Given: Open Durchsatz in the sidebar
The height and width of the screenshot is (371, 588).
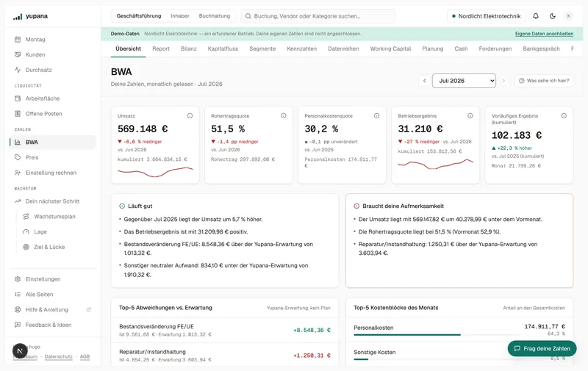Looking at the screenshot, I should click(53, 70).
